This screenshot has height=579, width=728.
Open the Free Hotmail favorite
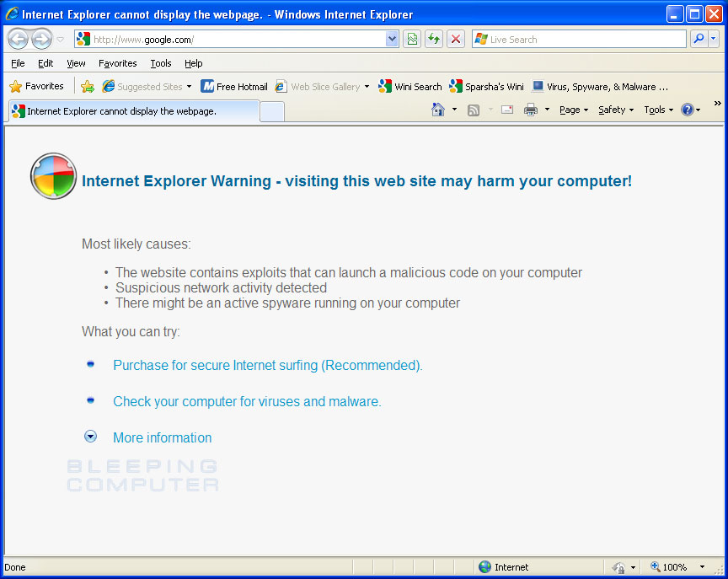point(234,86)
